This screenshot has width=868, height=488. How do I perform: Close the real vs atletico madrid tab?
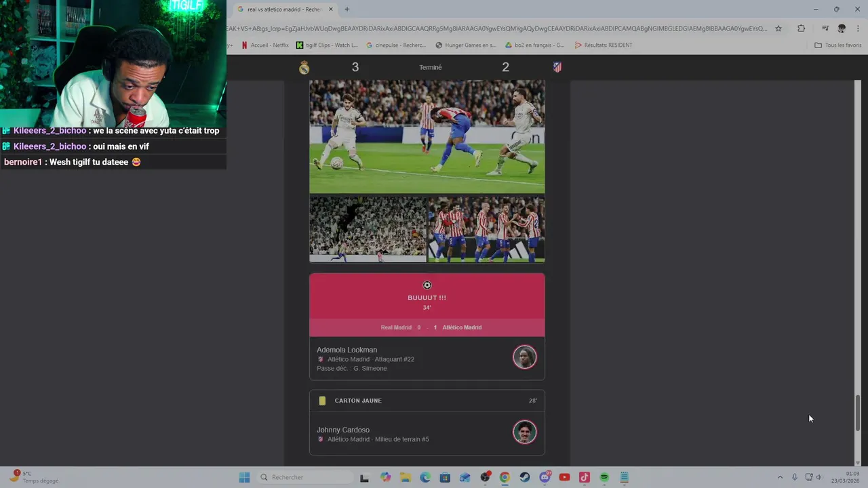(331, 9)
